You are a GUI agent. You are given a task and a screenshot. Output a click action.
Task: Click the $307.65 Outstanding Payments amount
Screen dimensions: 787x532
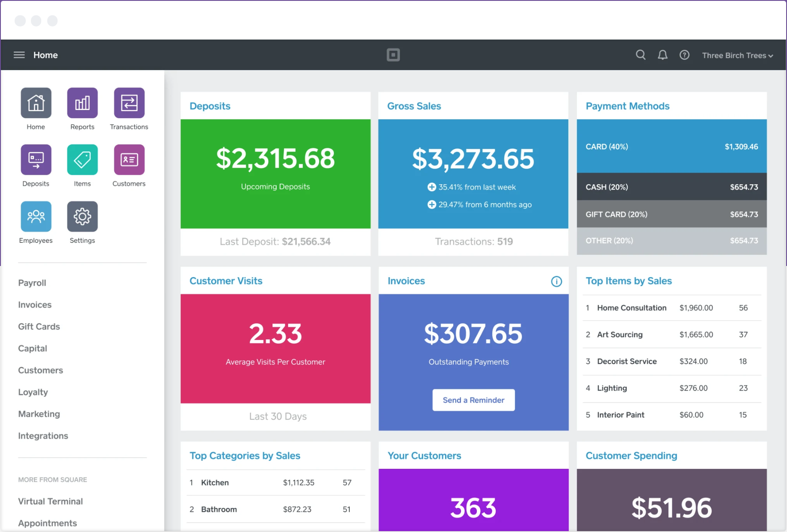[473, 334]
